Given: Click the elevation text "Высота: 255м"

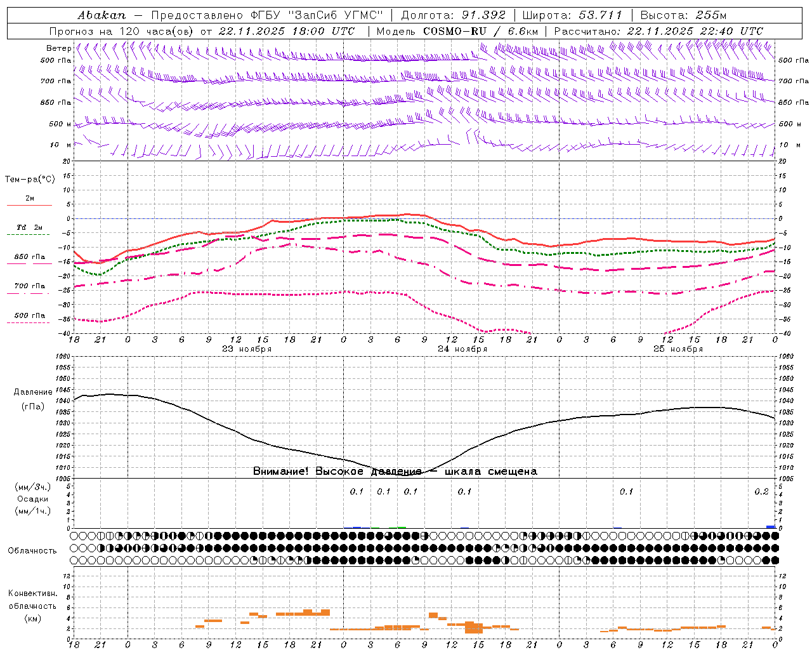Looking at the screenshot, I should click(683, 15).
